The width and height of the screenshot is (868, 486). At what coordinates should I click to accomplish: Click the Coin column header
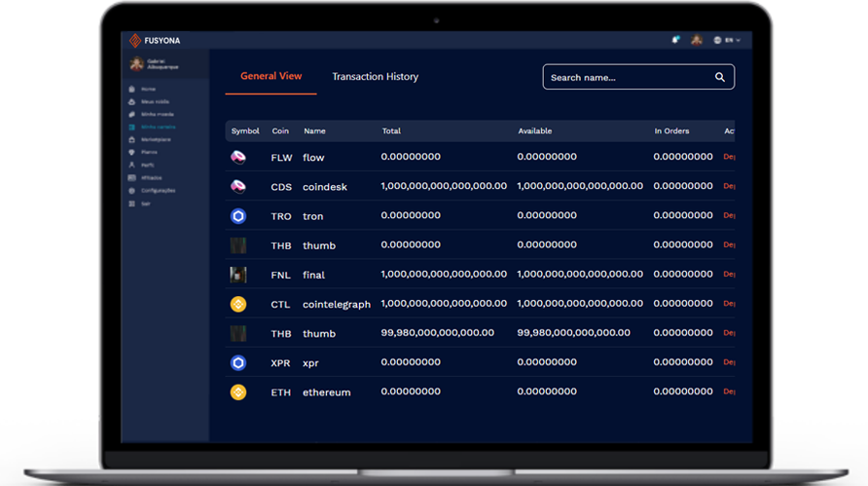click(280, 131)
